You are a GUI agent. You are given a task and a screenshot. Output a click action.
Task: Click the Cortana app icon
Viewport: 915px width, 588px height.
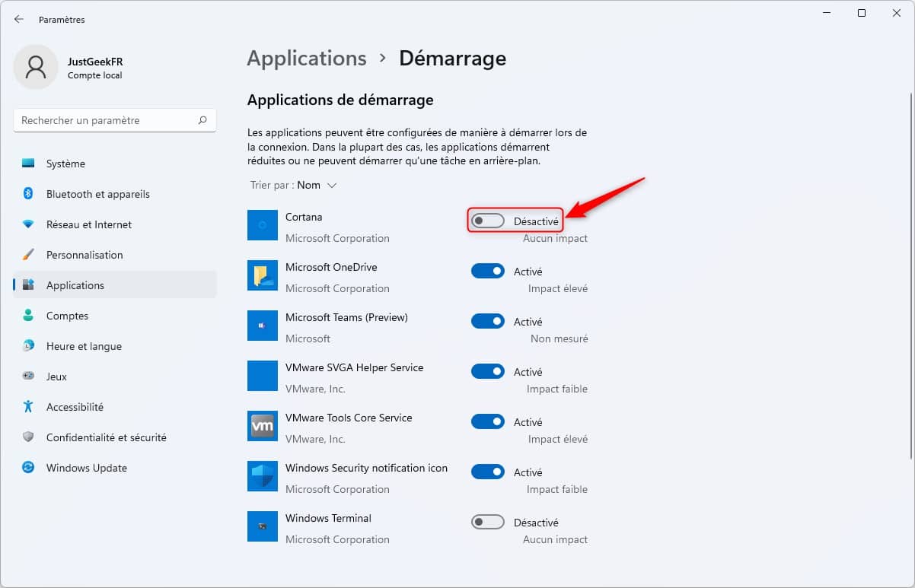click(263, 225)
